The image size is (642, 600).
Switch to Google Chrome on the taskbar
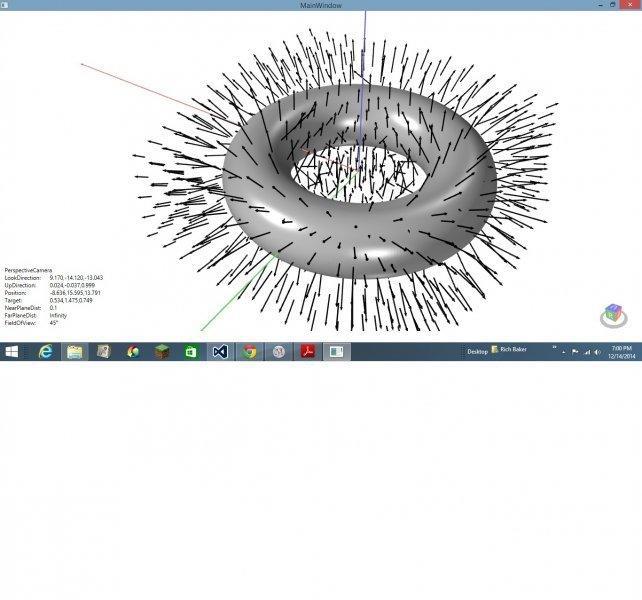pyautogui.click(x=249, y=352)
